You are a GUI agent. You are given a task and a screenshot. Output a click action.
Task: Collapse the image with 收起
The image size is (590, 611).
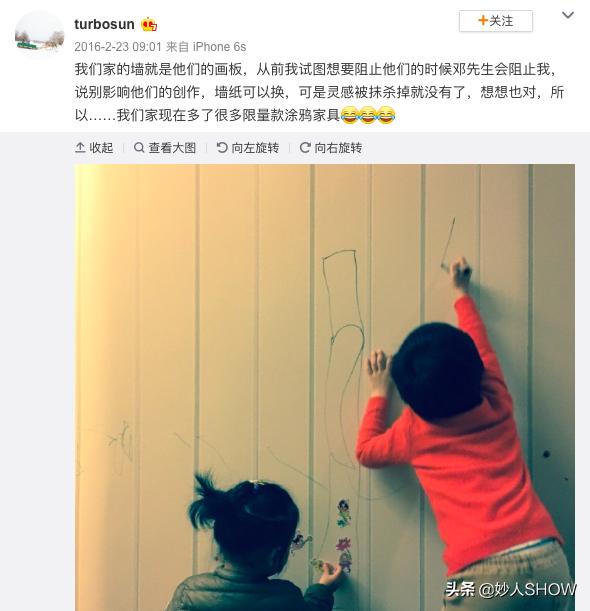tap(94, 148)
